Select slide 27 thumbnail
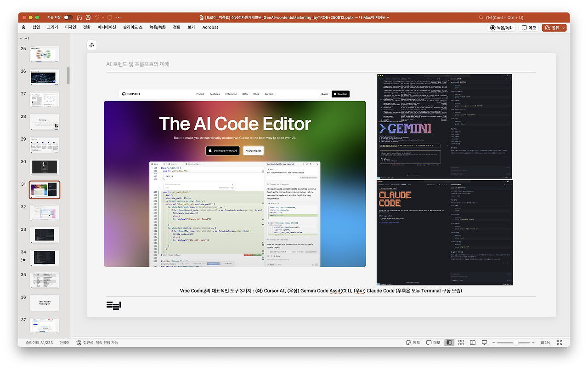588x371 pixels. click(x=45, y=99)
